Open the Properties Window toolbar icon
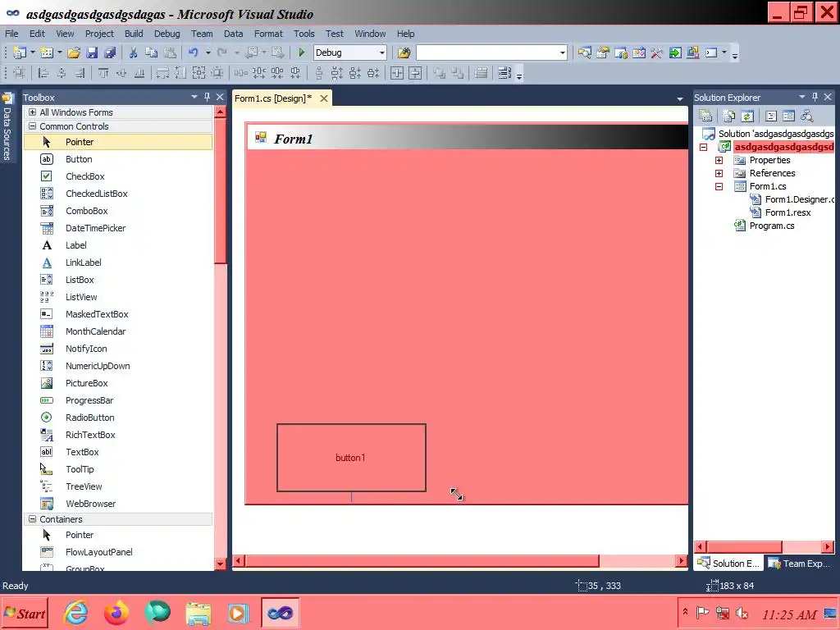 coord(603,52)
